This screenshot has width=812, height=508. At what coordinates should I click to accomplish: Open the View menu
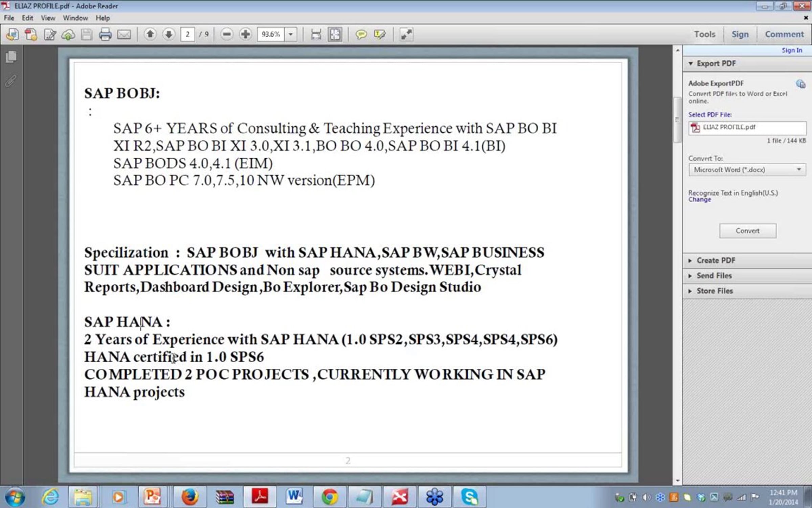[48, 18]
